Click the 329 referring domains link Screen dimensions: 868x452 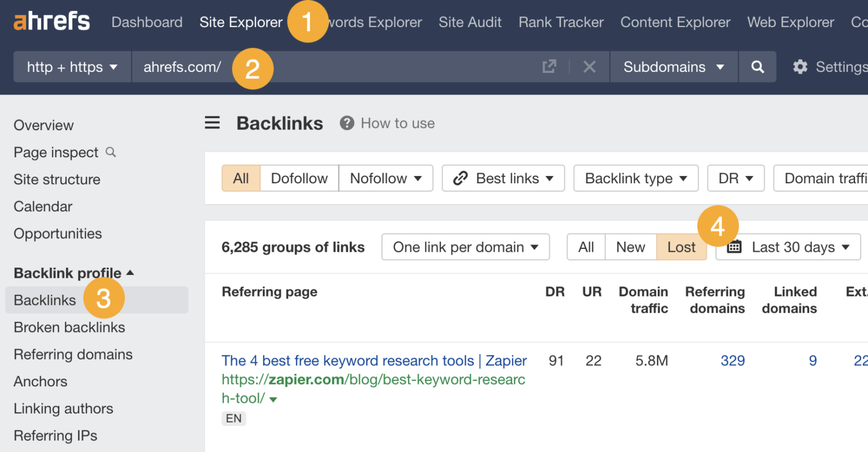tap(732, 360)
